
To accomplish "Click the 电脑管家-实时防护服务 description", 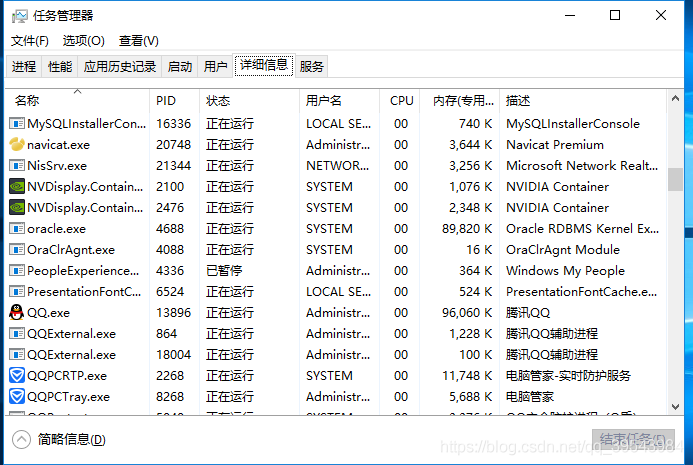I will point(568,375).
